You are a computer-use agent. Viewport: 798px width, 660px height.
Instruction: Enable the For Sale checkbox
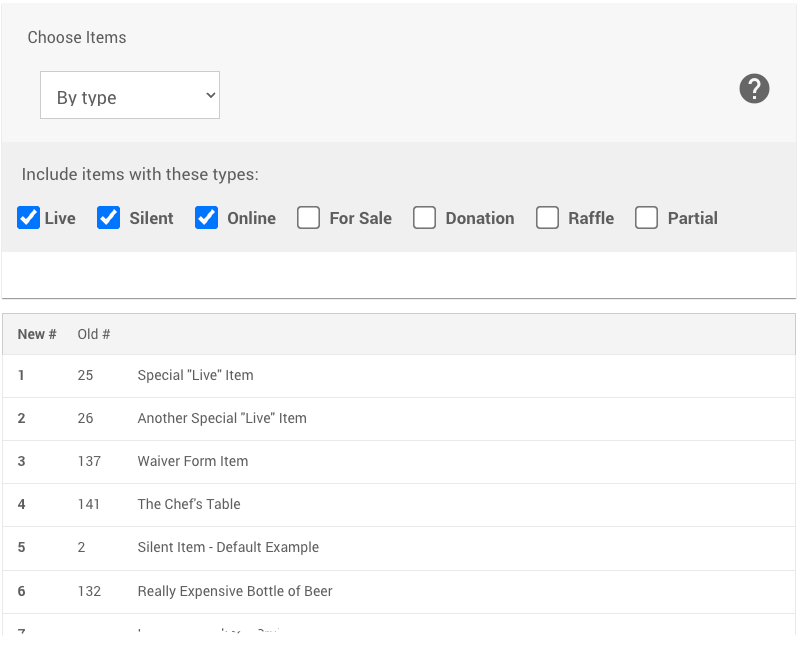[308, 218]
